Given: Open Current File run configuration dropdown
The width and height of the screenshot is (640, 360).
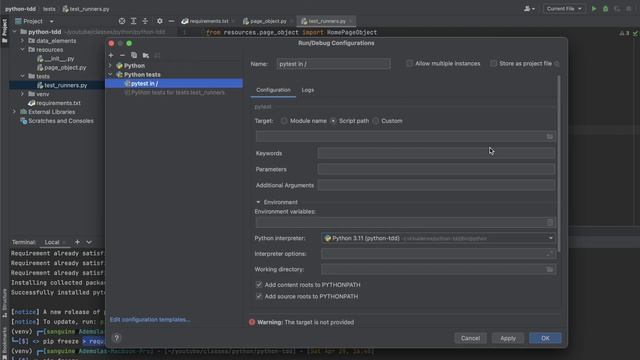Looking at the screenshot, I should pyautogui.click(x=564, y=9).
